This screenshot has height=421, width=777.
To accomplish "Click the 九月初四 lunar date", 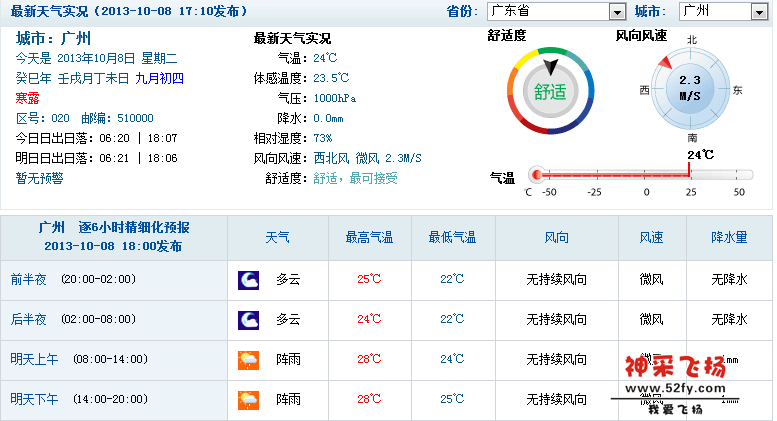I will tap(160, 78).
